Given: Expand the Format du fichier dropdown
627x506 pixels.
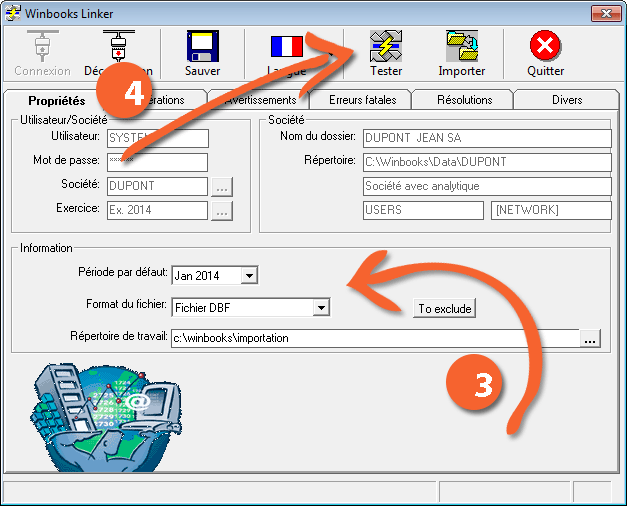Looking at the screenshot, I should [321, 308].
